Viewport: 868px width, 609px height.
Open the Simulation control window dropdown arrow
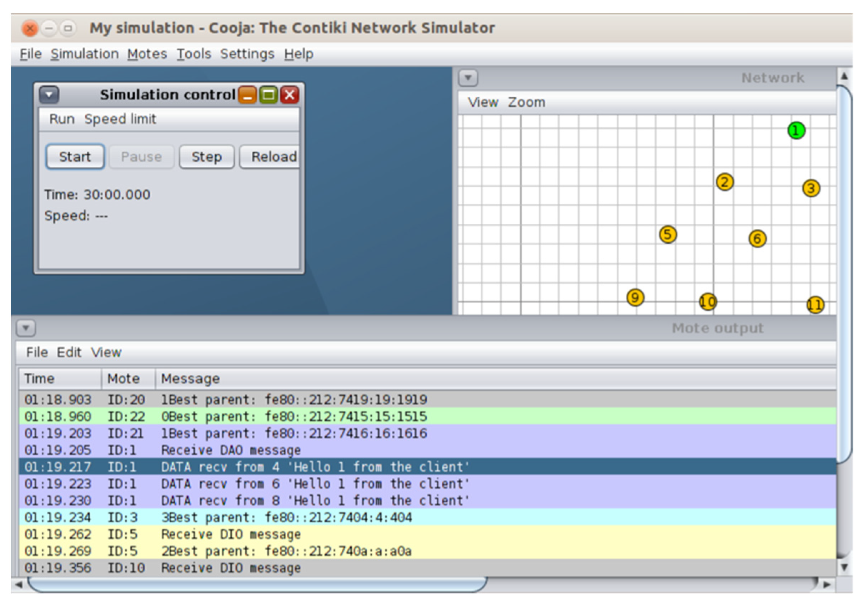[x=49, y=95]
